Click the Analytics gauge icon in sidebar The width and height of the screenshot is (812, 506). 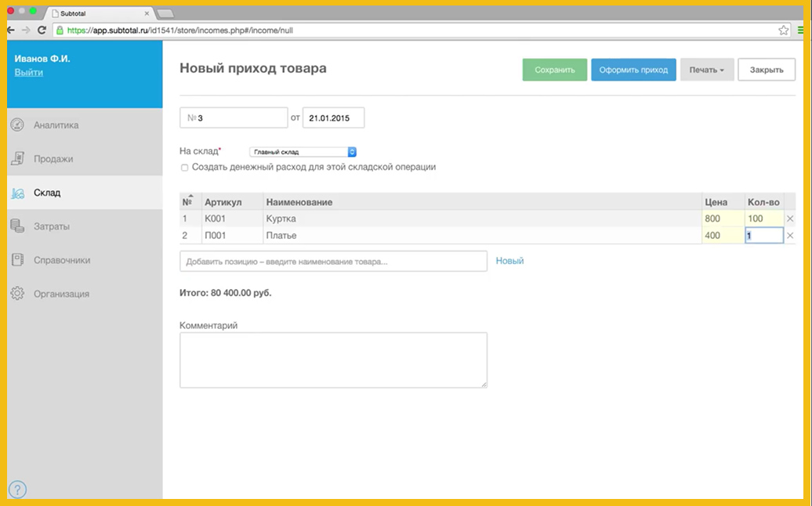coord(17,125)
